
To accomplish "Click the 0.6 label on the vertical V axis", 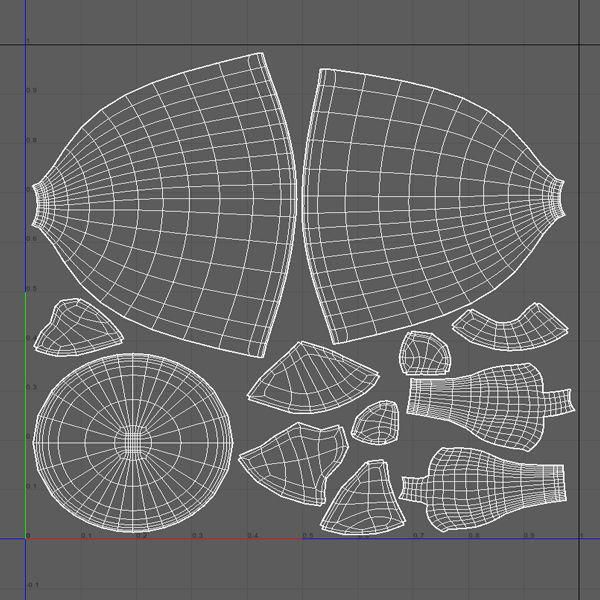I will pos(32,239).
